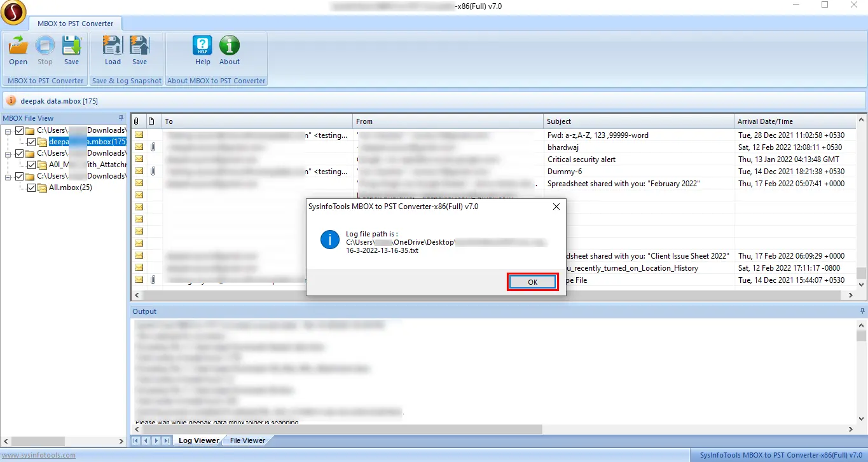Viewport: 868px width, 462px height.
Task: Go to previous tab with the tab navigation arrow
Action: point(146,440)
